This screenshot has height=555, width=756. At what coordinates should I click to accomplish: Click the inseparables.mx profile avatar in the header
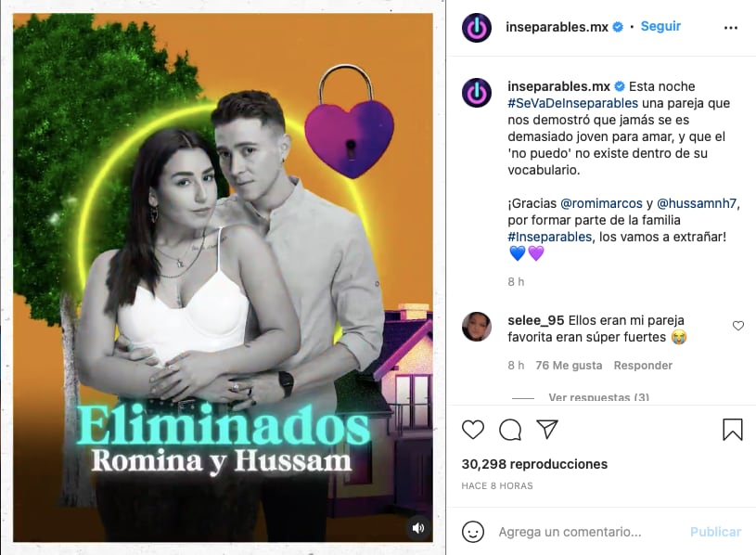pos(477,28)
